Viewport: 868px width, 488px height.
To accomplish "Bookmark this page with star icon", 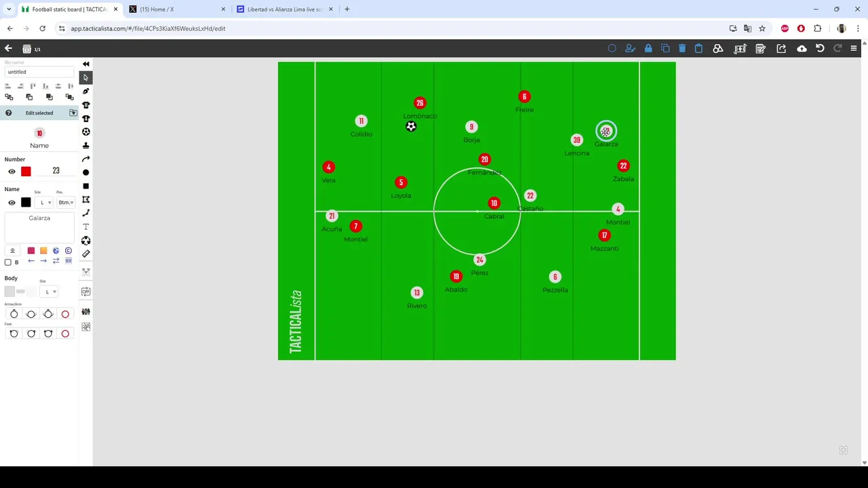I will pos(762,28).
